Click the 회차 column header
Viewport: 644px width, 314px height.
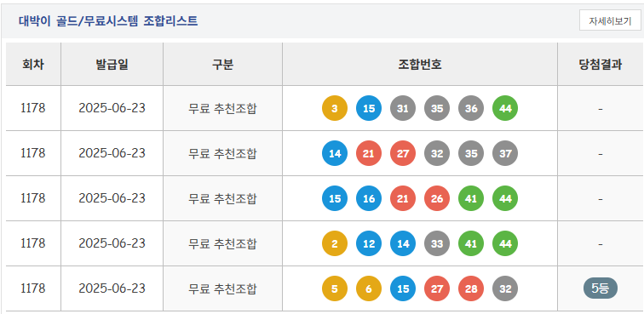tap(33, 64)
